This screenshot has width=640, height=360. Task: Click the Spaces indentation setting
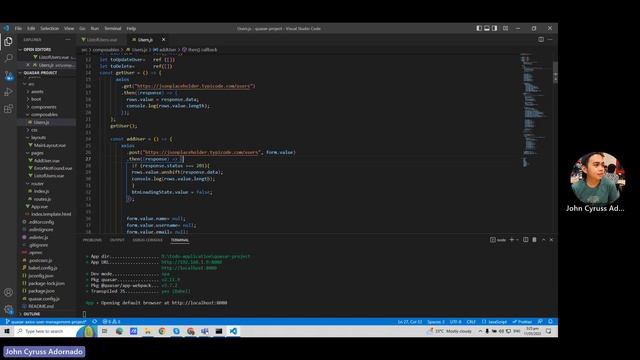click(436, 322)
